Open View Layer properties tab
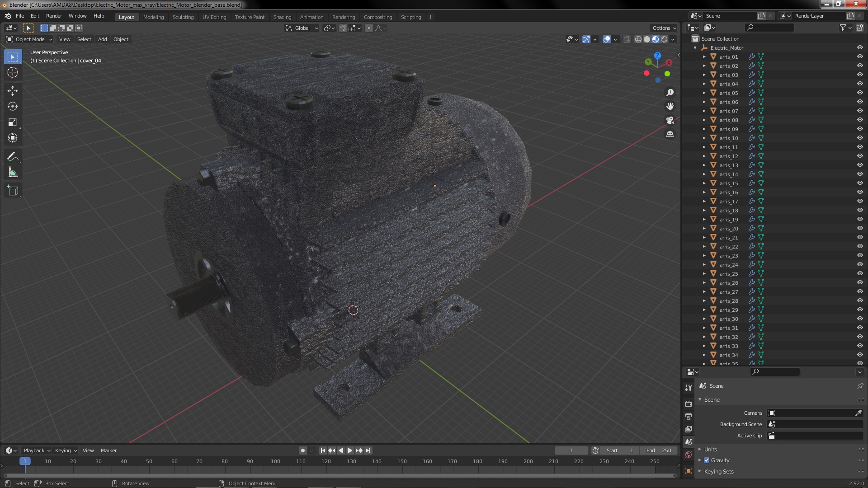This screenshot has height=488, width=868. pyautogui.click(x=689, y=429)
